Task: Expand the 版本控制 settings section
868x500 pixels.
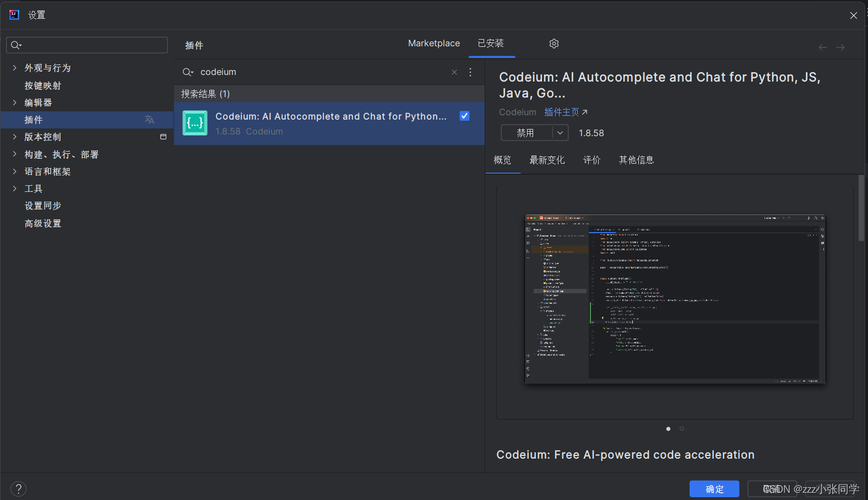Action: (x=15, y=137)
